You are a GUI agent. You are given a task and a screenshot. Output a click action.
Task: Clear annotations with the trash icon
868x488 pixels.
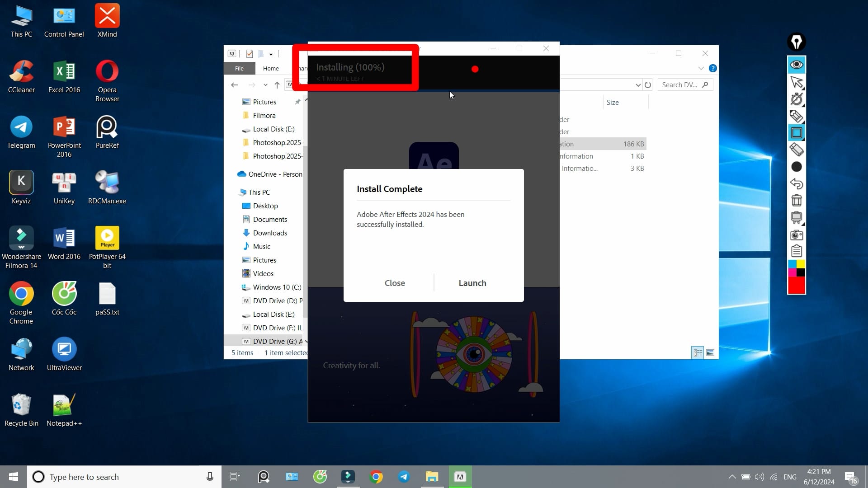coord(796,200)
